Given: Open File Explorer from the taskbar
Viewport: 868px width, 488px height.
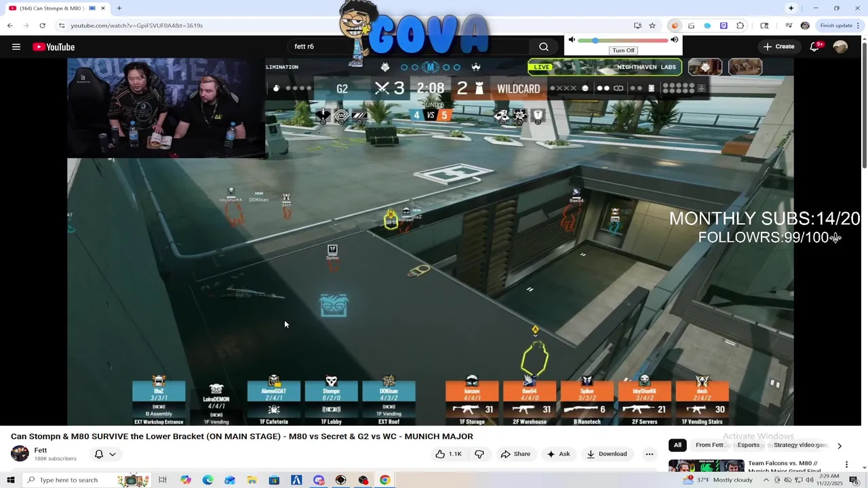Looking at the screenshot, I should click(x=252, y=480).
